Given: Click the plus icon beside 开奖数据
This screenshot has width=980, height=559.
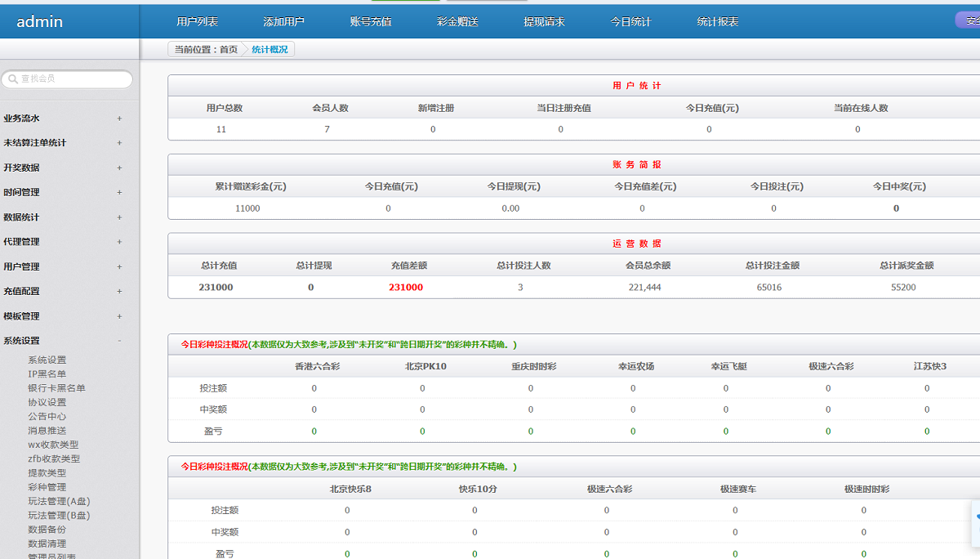Looking at the screenshot, I should tap(119, 168).
